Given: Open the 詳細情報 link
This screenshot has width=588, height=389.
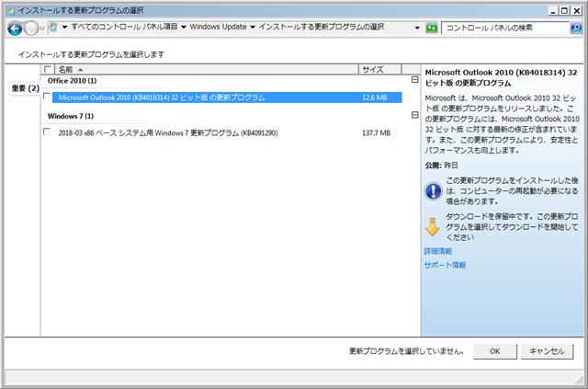Looking at the screenshot, I should click(x=438, y=251).
